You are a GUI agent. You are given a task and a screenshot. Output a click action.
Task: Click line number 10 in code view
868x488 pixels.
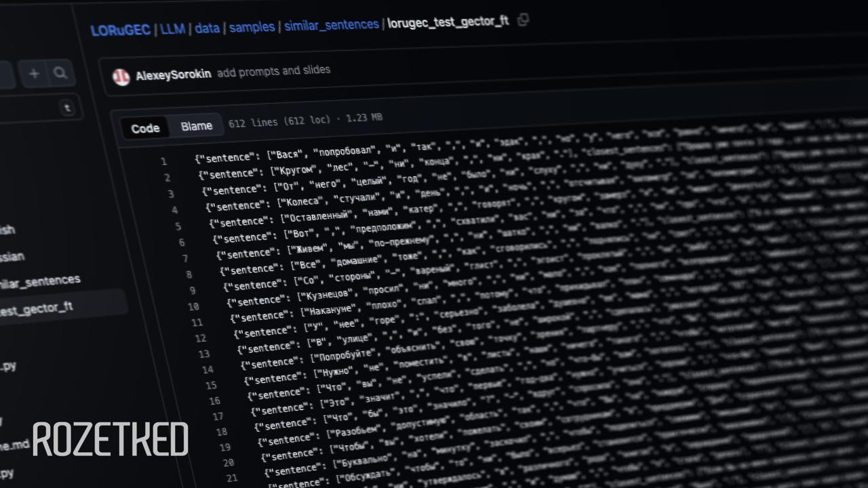194,306
